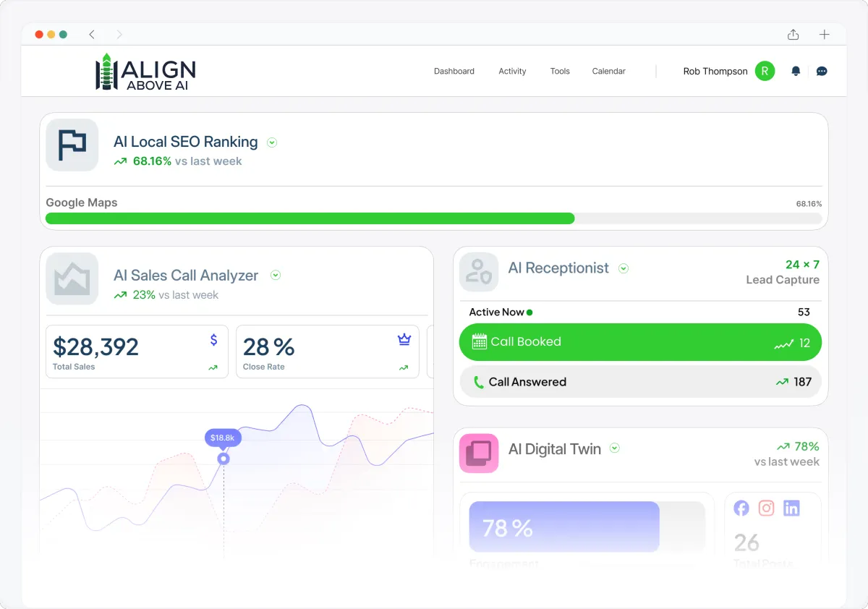Image resolution: width=868 pixels, height=609 pixels.
Task: Click the pink AI Digital Twin icon
Action: coord(479,453)
